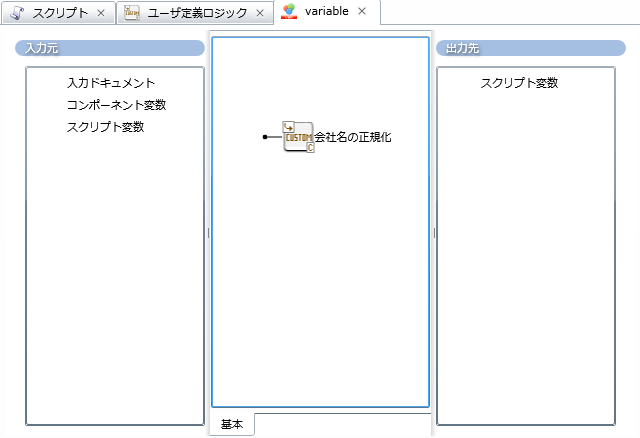Select 入力ドキュメント in input source
This screenshot has height=438, width=640.
(x=111, y=83)
